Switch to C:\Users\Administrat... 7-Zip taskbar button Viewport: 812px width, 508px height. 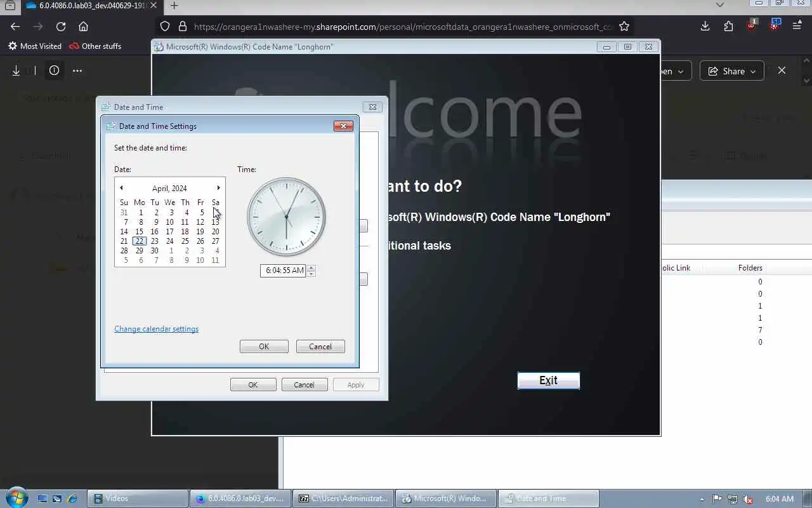(343, 498)
